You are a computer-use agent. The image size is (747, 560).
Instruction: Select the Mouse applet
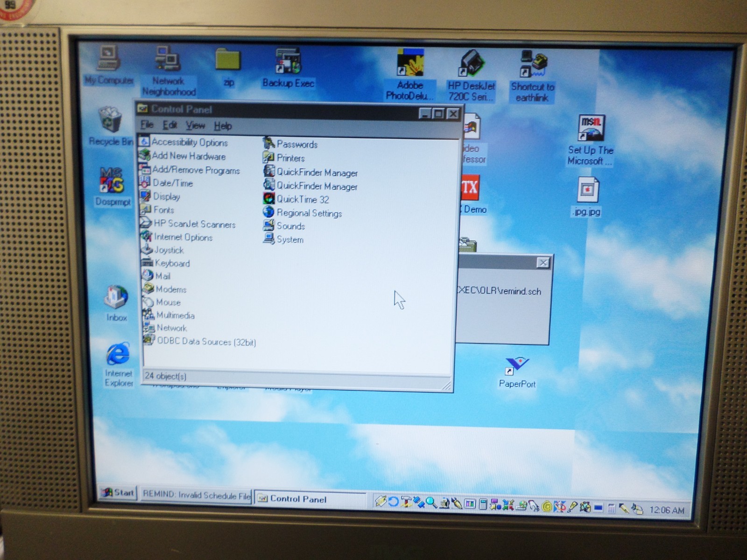click(162, 302)
